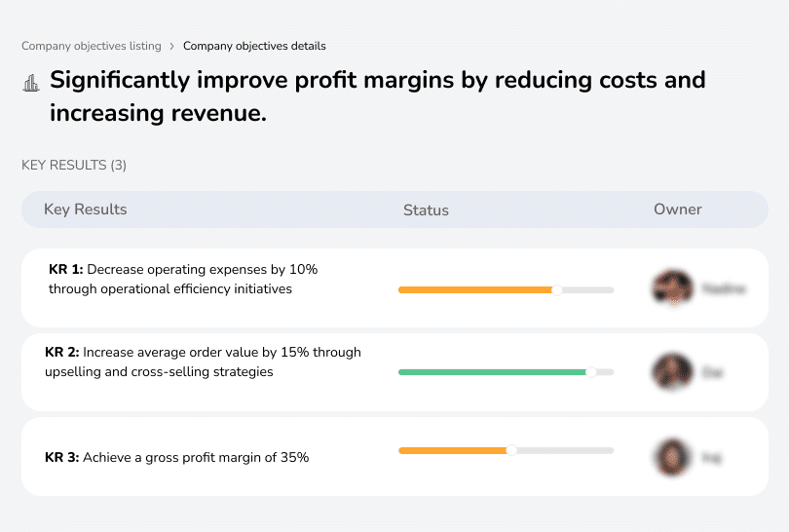
Task: Click the KR 3 owner's blurred name
Action: 711,458
